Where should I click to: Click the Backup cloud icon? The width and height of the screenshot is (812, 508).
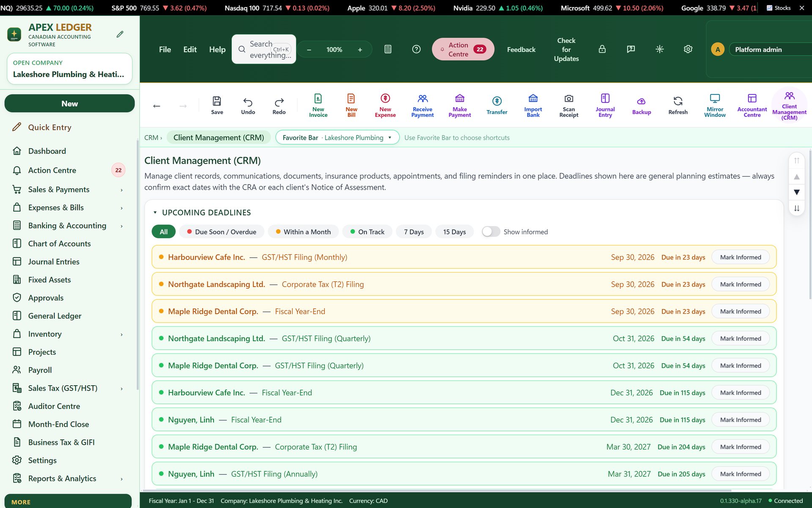642,105
